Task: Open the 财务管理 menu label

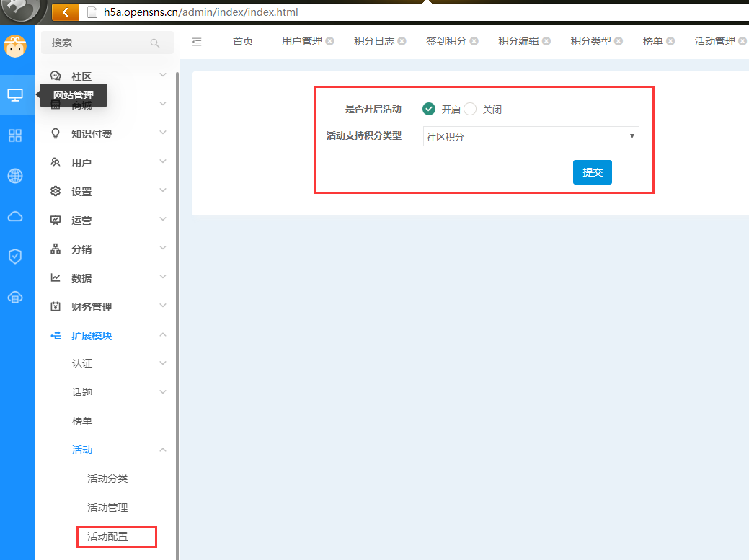Action: [92, 307]
